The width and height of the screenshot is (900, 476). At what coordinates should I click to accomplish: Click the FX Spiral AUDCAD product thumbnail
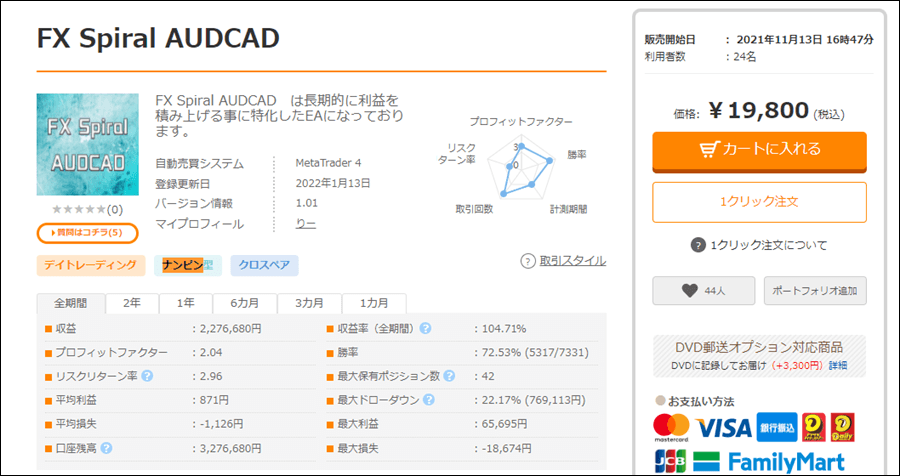88,145
